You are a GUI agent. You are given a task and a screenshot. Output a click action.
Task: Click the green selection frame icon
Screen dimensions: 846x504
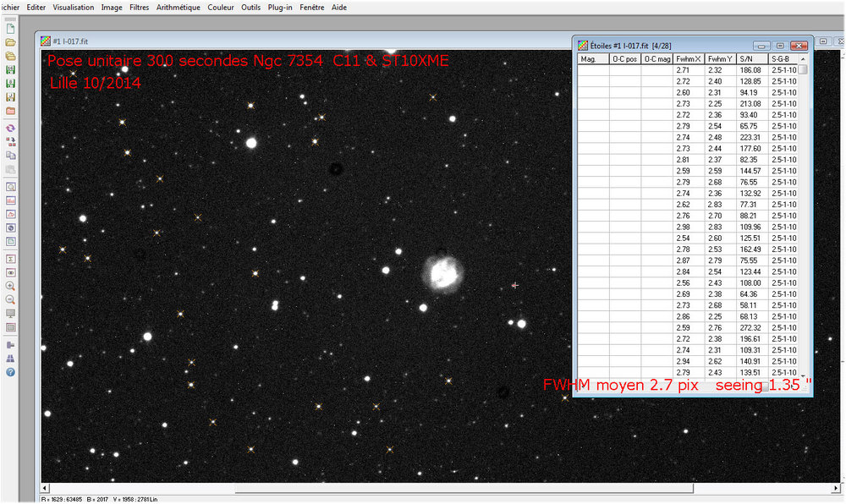[10, 242]
